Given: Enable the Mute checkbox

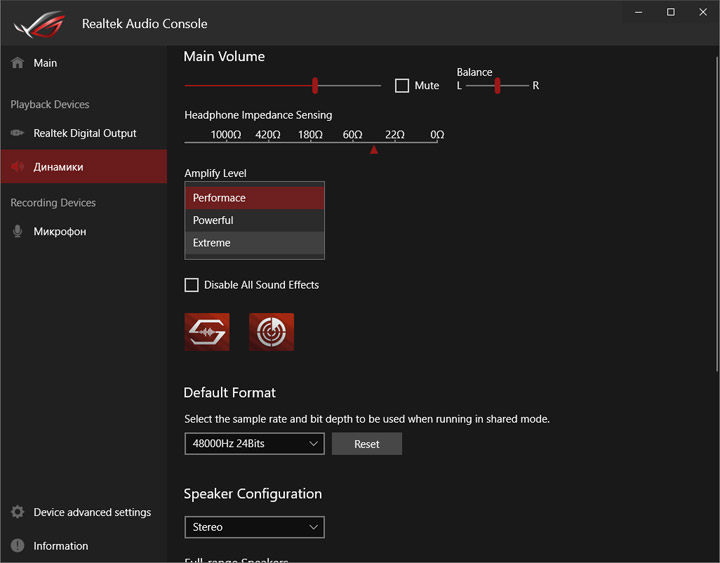Looking at the screenshot, I should [402, 86].
